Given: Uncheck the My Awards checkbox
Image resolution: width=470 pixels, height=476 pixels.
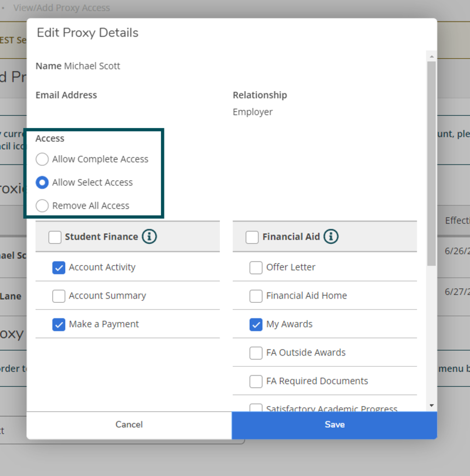Looking at the screenshot, I should pos(256,324).
